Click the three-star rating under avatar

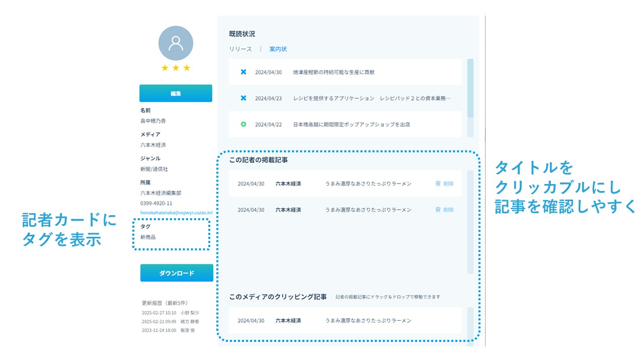(x=176, y=68)
